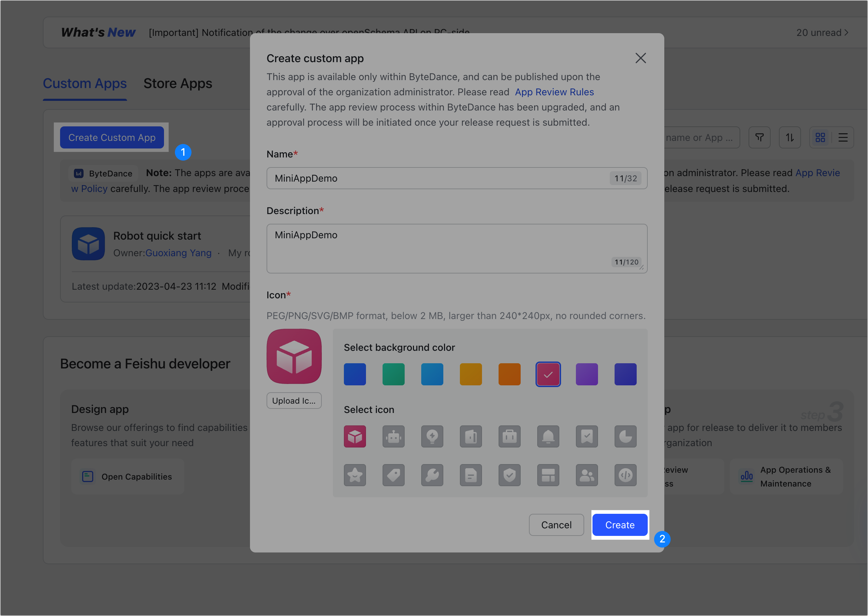
Task: Focus the Description text area
Action: click(456, 249)
